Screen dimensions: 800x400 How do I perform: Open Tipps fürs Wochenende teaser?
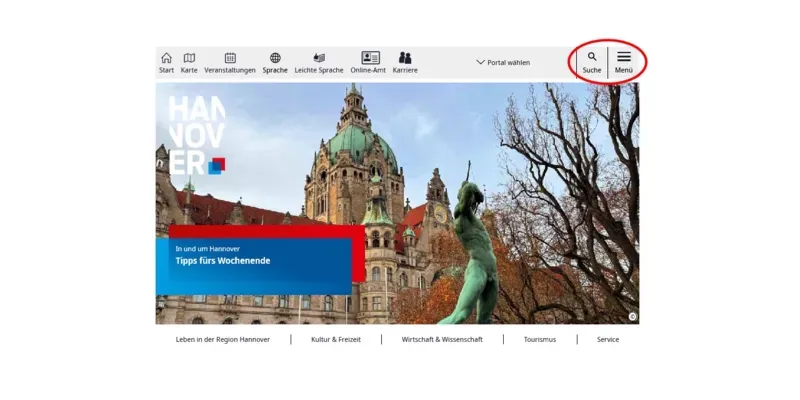click(x=254, y=266)
